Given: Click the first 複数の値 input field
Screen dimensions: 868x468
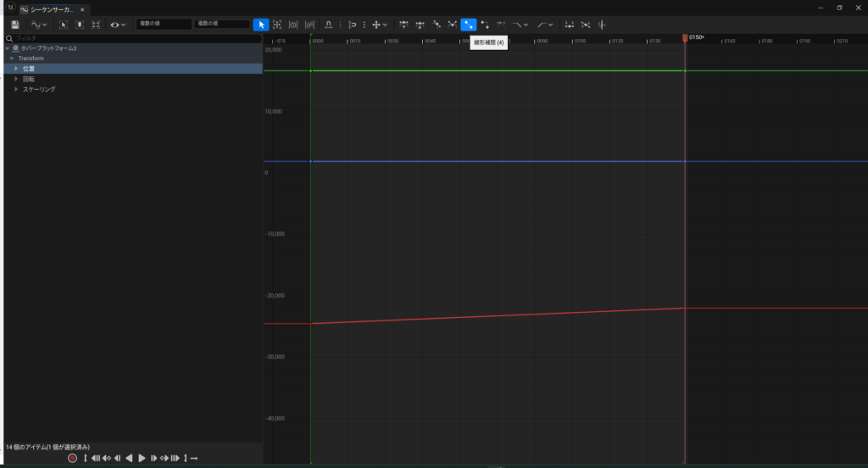Looking at the screenshot, I should pyautogui.click(x=164, y=24).
